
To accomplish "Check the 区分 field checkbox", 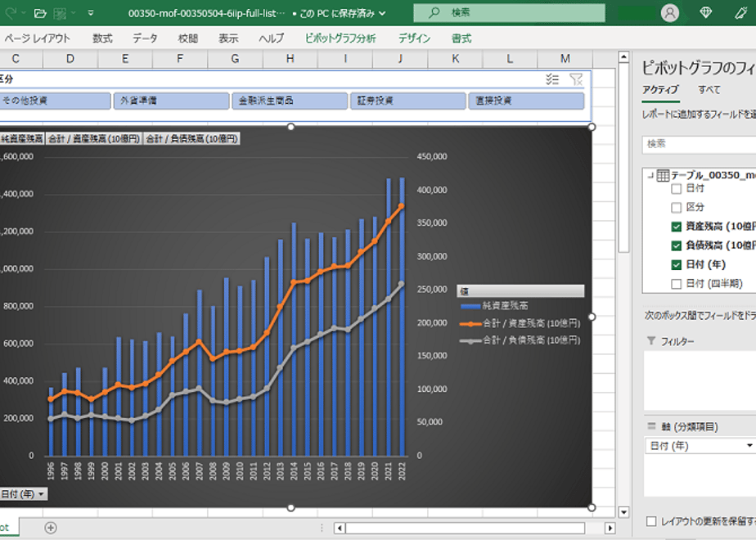I will 677,207.
